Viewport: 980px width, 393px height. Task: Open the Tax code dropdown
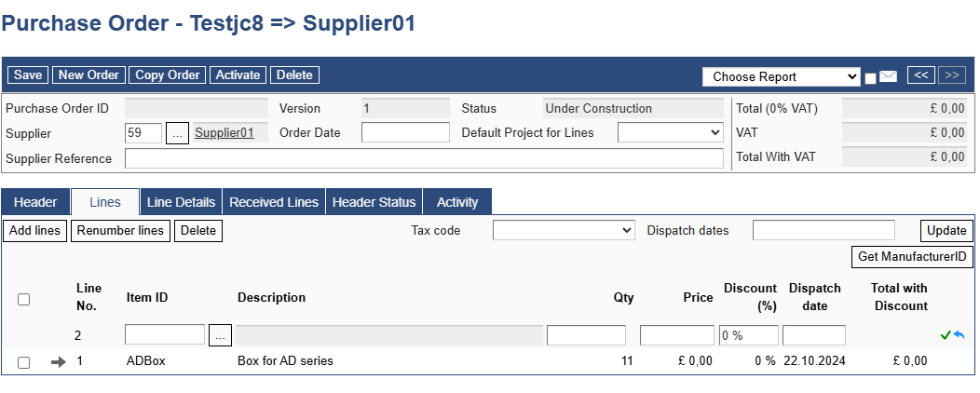(x=564, y=230)
